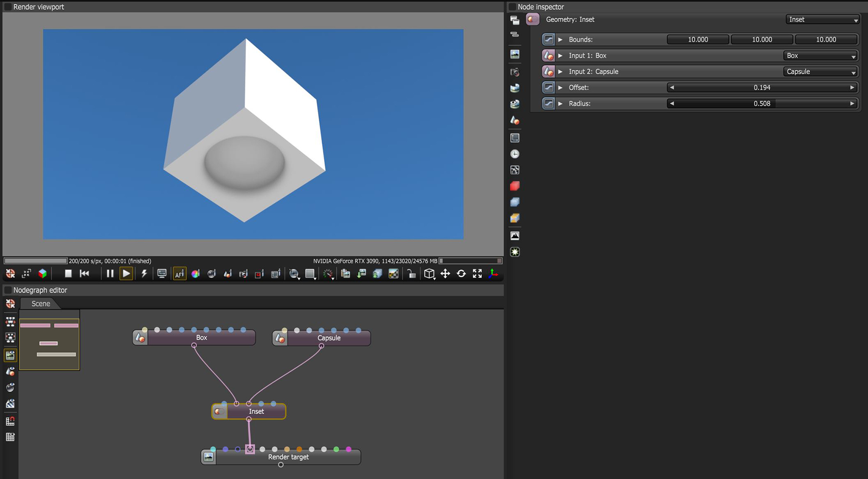Click the red green blue cube icon
868x479 pixels.
point(42,274)
